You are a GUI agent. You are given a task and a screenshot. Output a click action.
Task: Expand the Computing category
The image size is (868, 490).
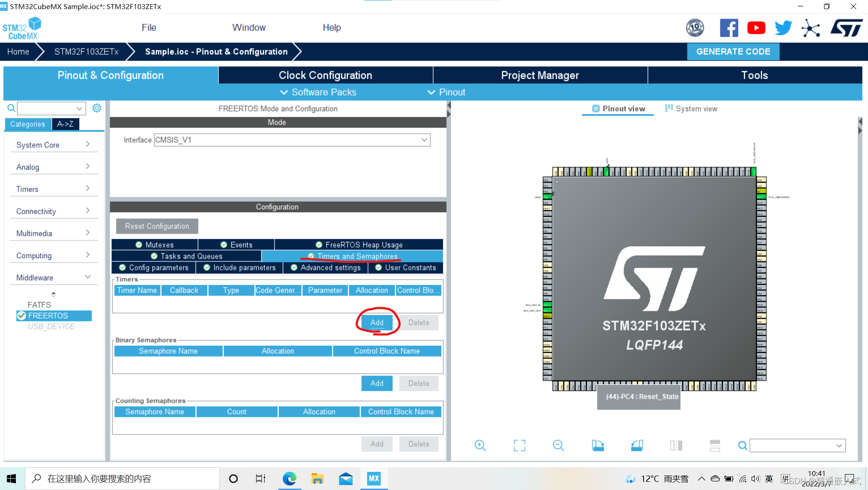click(x=53, y=255)
